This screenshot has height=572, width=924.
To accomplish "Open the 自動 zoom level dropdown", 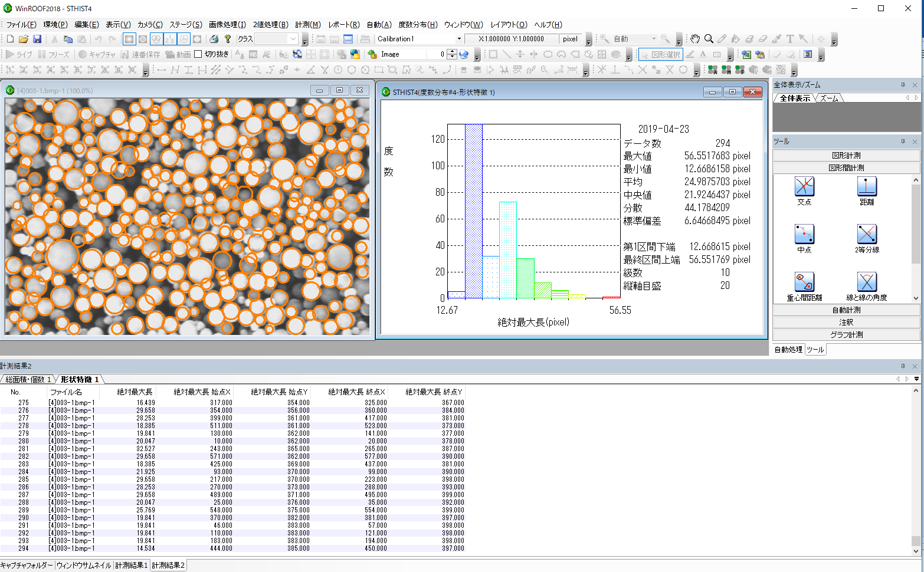I will coord(654,39).
